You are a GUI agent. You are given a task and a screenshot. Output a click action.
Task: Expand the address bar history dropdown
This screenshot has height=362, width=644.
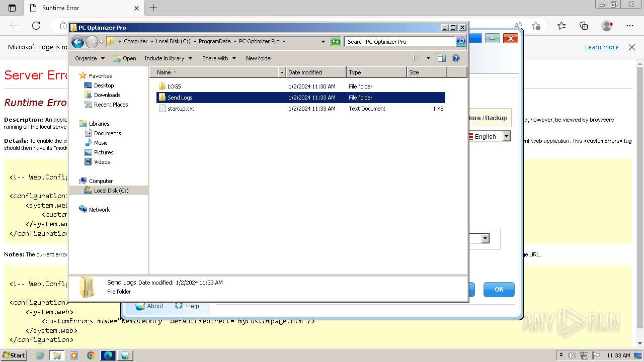[x=323, y=42]
